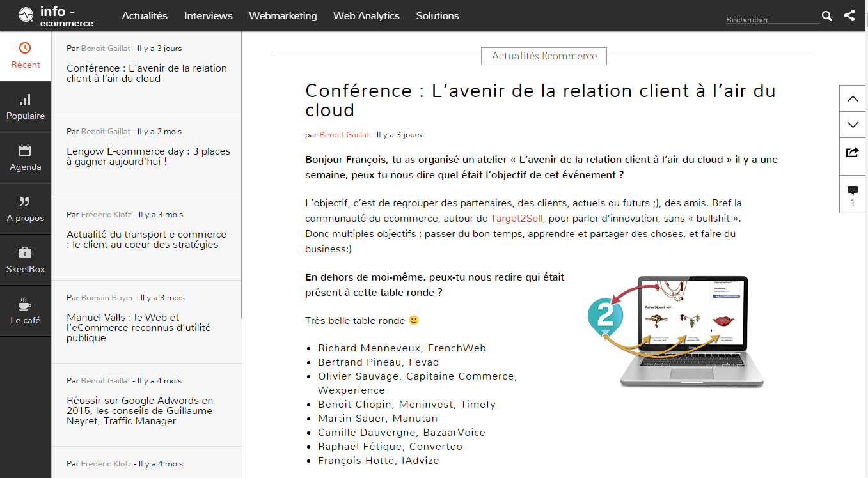Click the share icon in top bar

click(849, 16)
